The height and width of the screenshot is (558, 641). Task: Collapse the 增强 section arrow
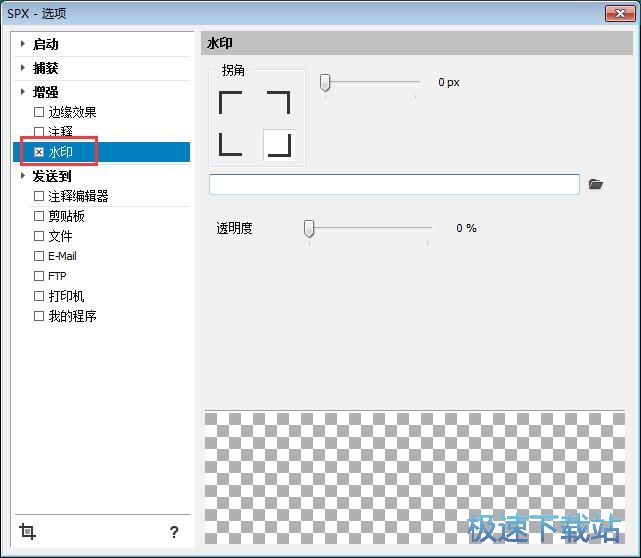coord(23,91)
